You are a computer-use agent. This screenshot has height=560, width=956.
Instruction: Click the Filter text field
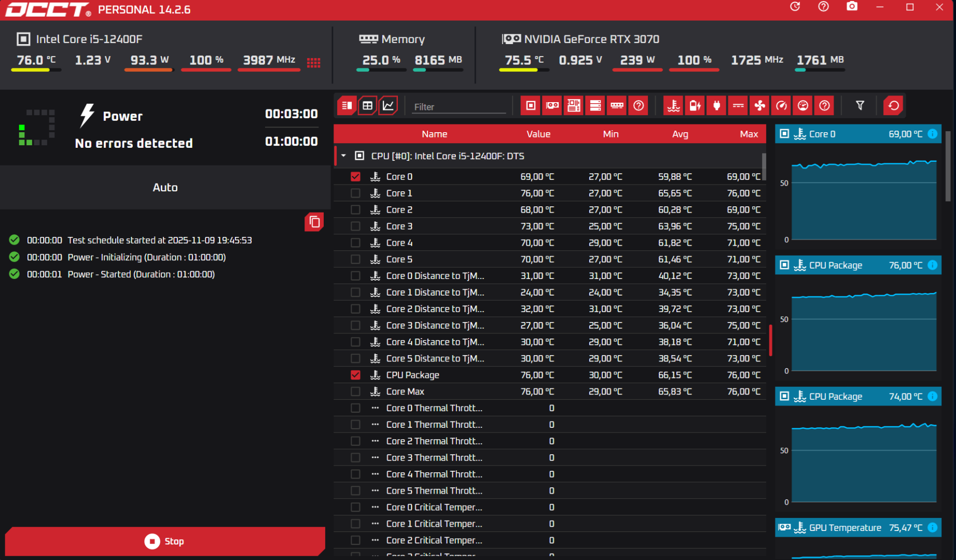(x=458, y=107)
